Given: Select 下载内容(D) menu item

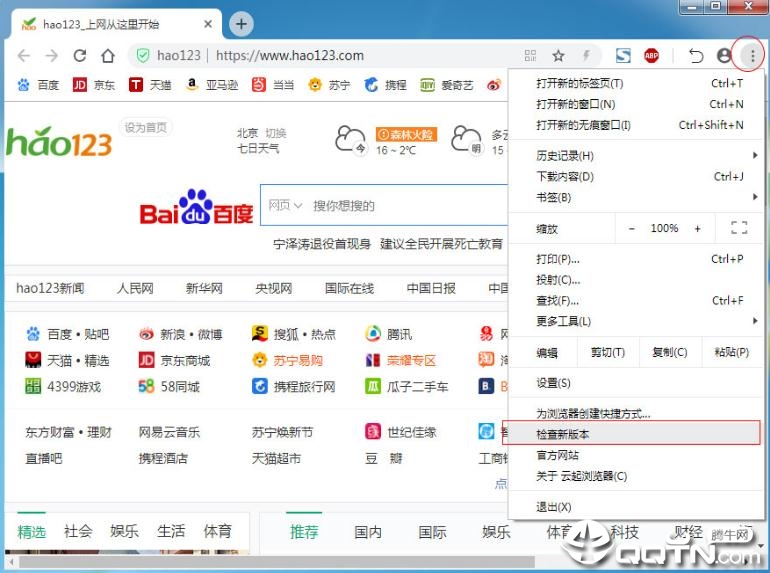Looking at the screenshot, I should tap(637, 176).
